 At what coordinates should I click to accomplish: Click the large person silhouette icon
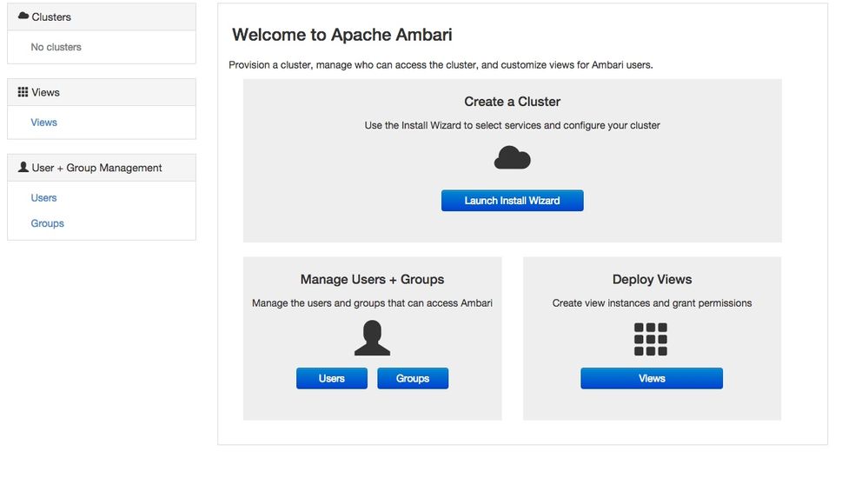(x=372, y=338)
